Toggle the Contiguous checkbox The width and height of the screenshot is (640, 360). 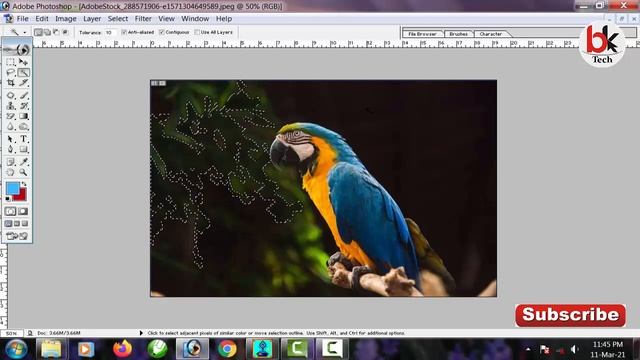(162, 32)
